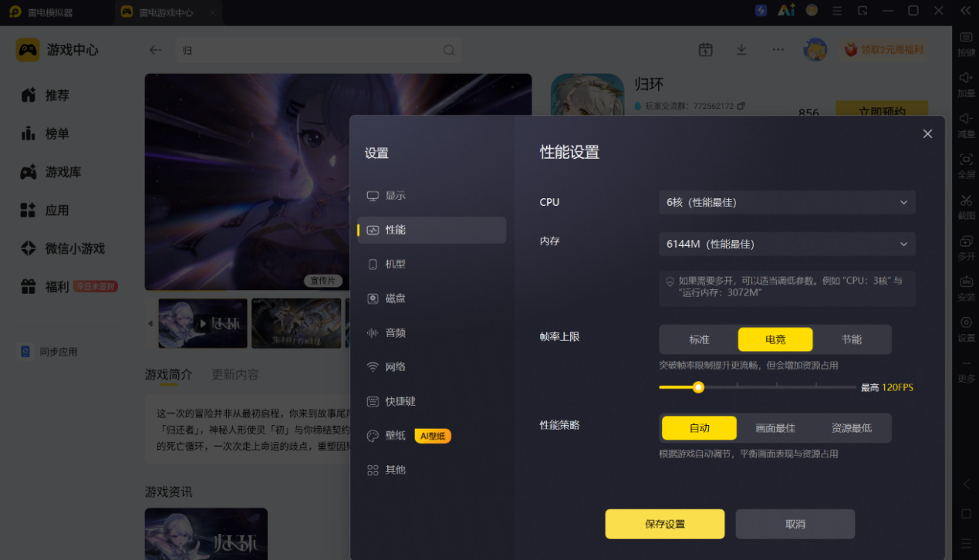Click the screenshot scissors icon in right sidebar
Screen dimensions: 979x560
pyautogui.click(x=966, y=201)
